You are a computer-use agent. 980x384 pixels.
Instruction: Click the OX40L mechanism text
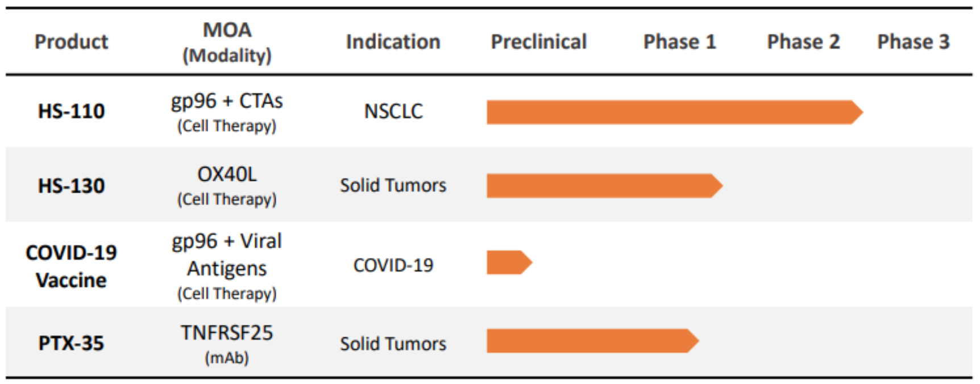click(227, 174)
